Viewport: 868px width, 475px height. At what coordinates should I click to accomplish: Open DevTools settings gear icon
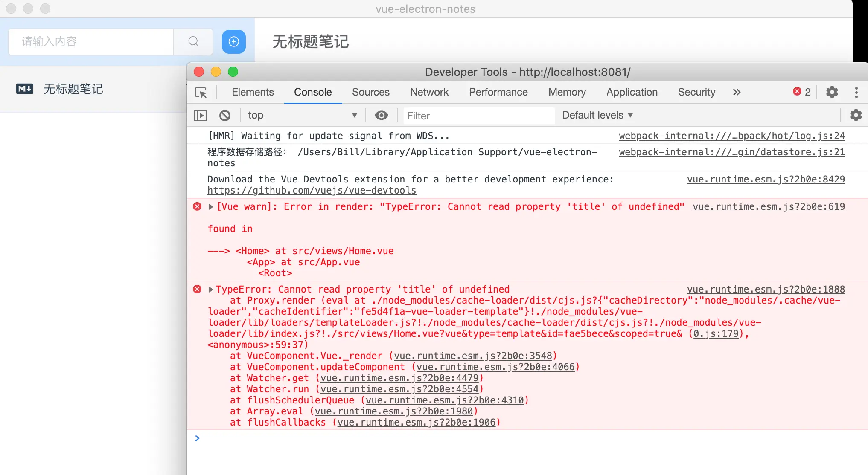pos(832,92)
